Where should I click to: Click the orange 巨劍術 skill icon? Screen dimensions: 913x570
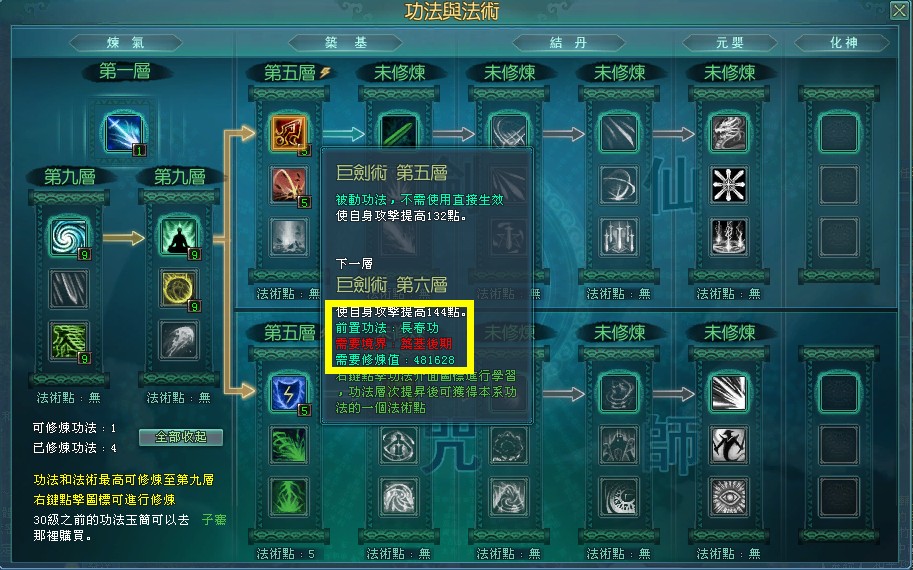coord(288,133)
